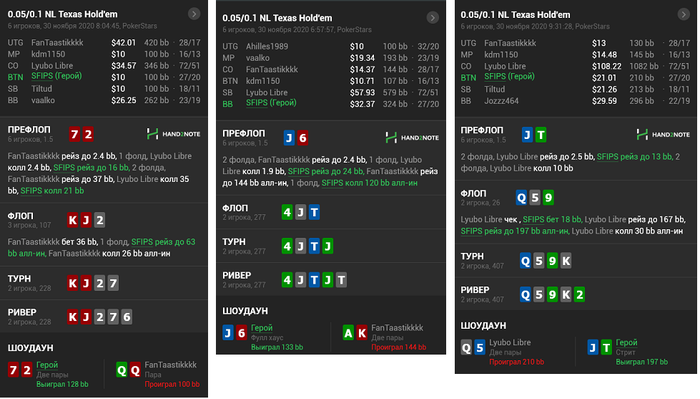Viewport: 700px width, 399px height.
Task: Select BB Jozzz464 $29.59 row
Action: coord(575,101)
